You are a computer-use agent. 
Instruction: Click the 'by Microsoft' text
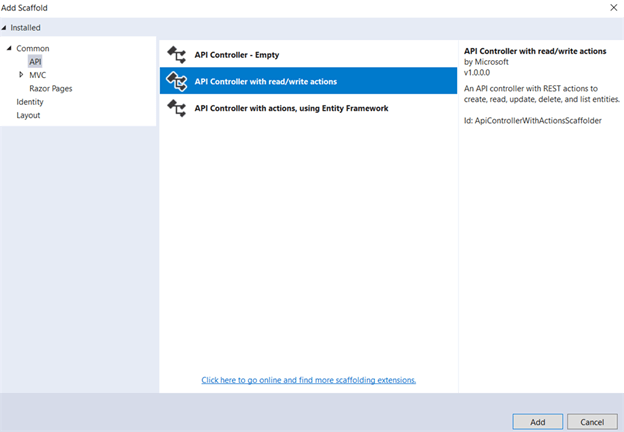486,62
